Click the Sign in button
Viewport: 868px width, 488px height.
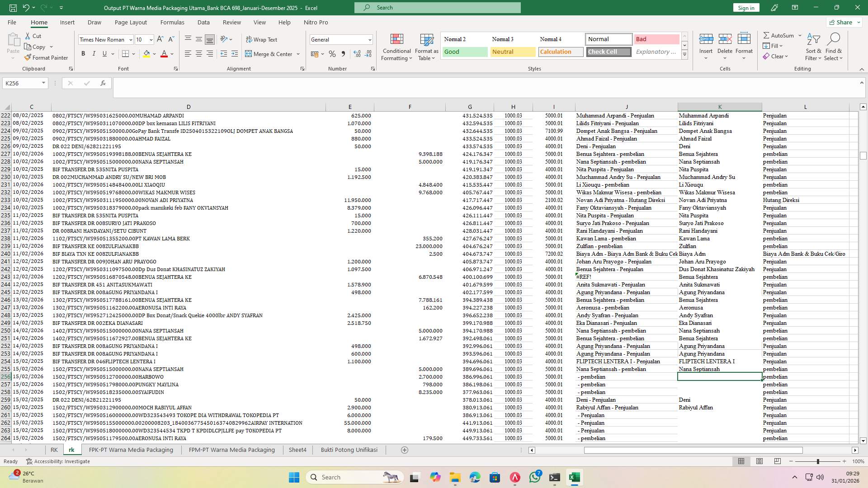(745, 8)
